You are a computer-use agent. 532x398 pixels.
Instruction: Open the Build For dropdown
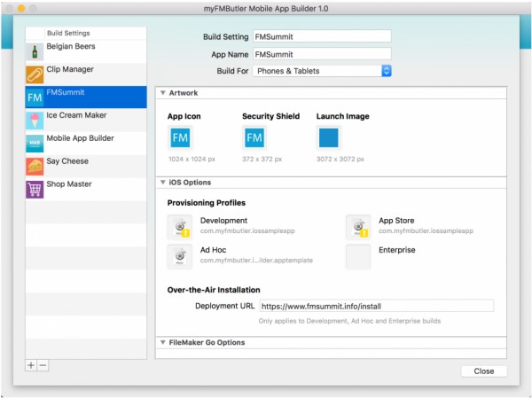322,71
